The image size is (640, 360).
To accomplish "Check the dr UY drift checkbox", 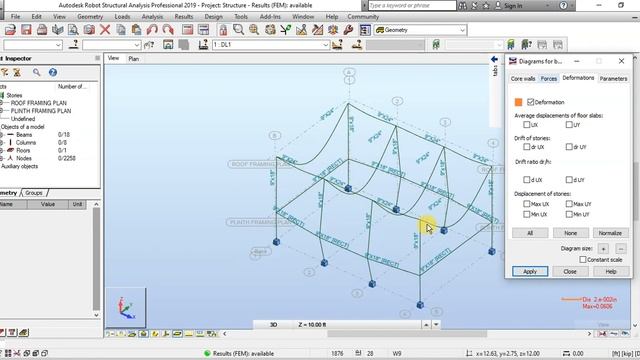I will pos(569,147).
